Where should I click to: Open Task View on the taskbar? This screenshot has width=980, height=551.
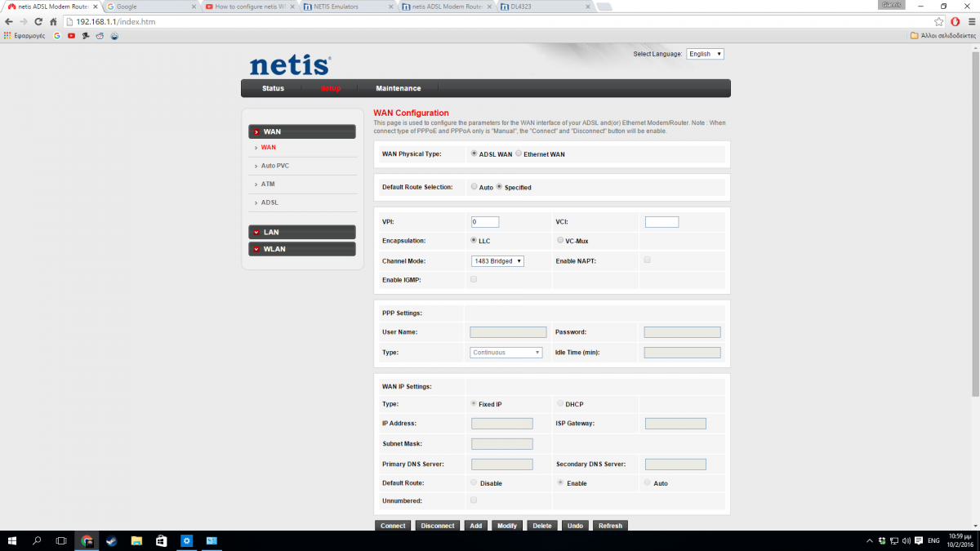61,540
